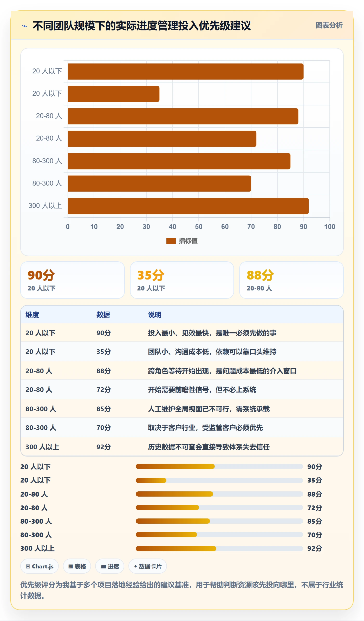Toggle the 指标值 legend color swatch
Viewport: 364px width, 621px height.
coord(171,241)
